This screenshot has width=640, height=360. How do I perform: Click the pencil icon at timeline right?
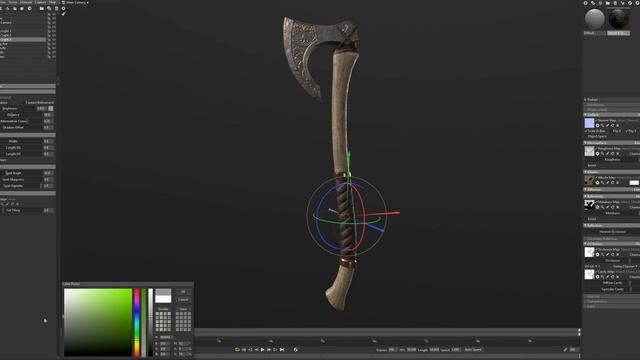coord(565,350)
